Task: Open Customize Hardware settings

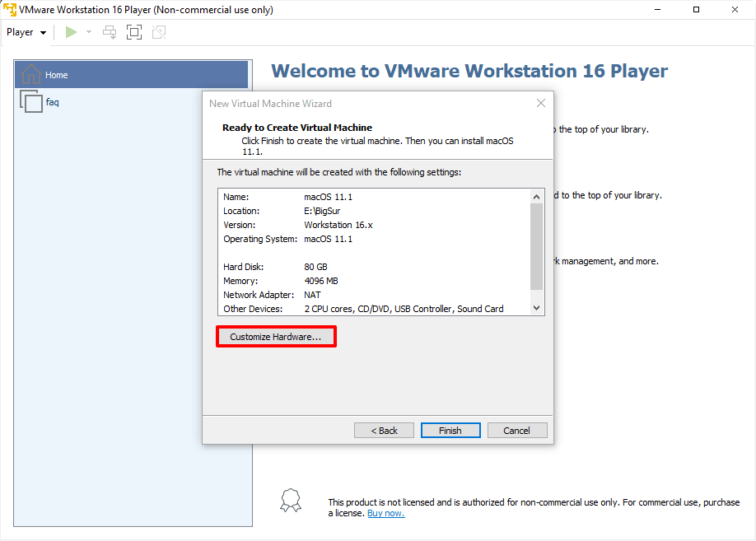Action: 276,337
